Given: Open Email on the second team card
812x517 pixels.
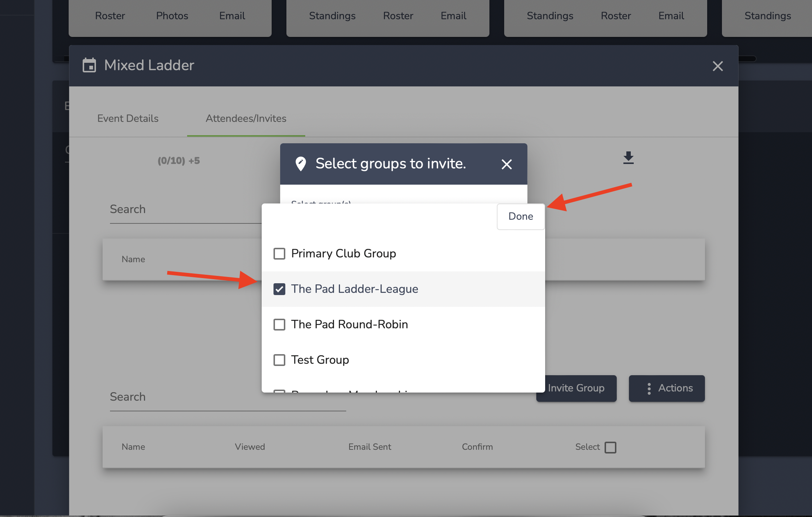Looking at the screenshot, I should tap(453, 16).
